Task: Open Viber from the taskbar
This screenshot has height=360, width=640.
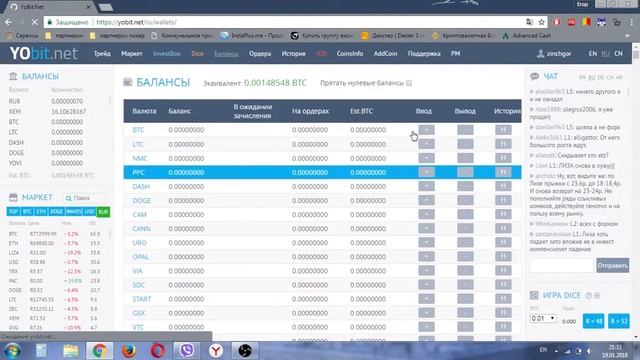Action: [187, 350]
